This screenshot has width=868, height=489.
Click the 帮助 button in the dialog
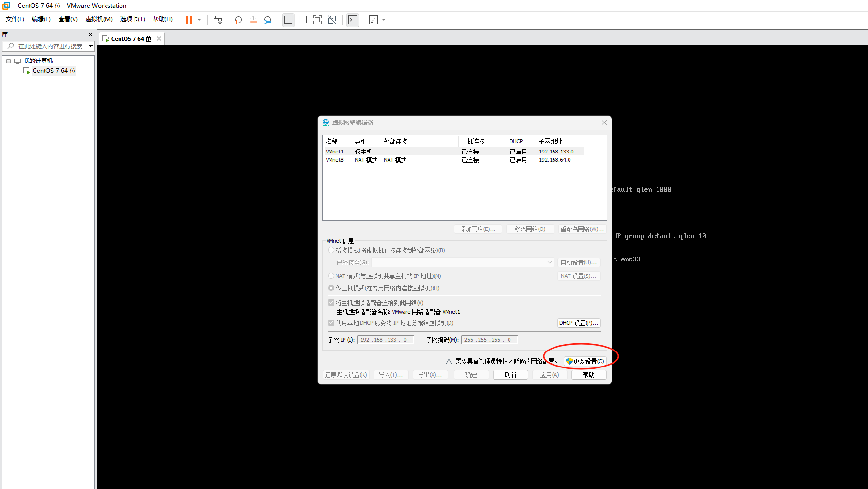coord(589,375)
